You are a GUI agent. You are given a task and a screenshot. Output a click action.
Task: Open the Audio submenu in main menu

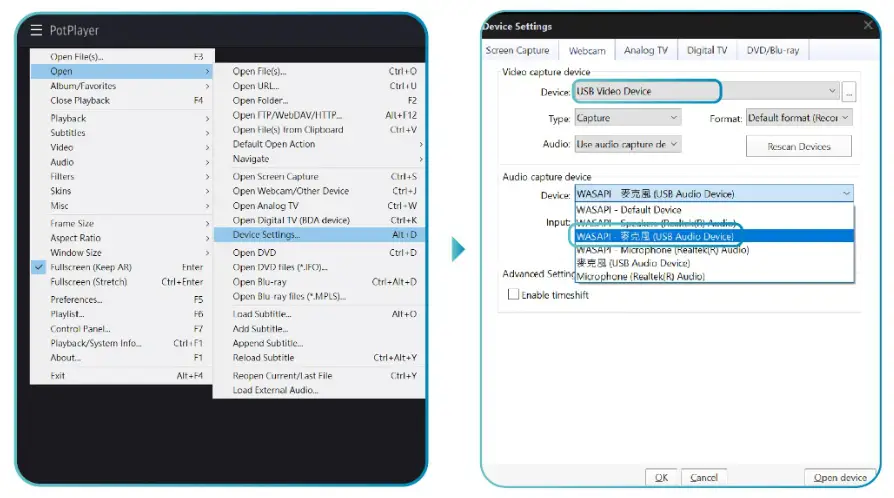pyautogui.click(x=122, y=162)
